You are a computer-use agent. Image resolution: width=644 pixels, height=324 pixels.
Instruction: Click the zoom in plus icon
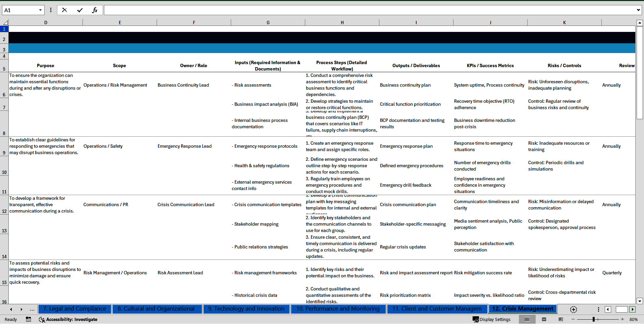[623, 319]
